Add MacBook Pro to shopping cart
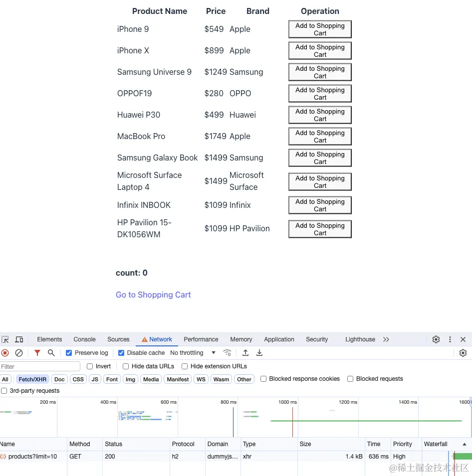472x476 pixels. coord(320,136)
